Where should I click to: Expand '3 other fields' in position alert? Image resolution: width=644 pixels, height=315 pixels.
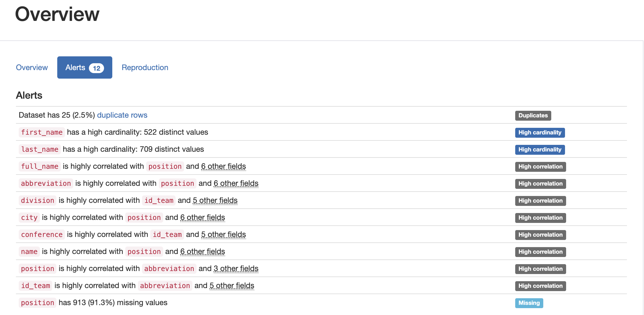[x=236, y=269]
